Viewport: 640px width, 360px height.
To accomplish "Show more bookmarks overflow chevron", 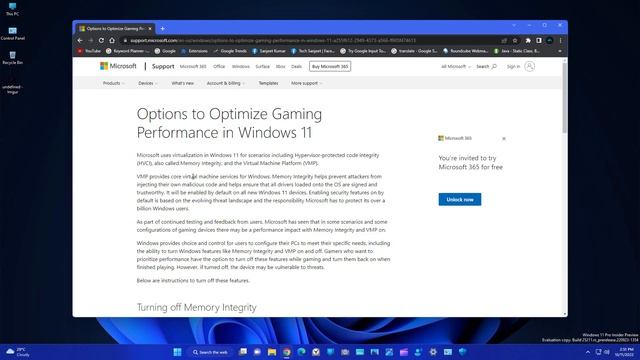I will click(560, 51).
